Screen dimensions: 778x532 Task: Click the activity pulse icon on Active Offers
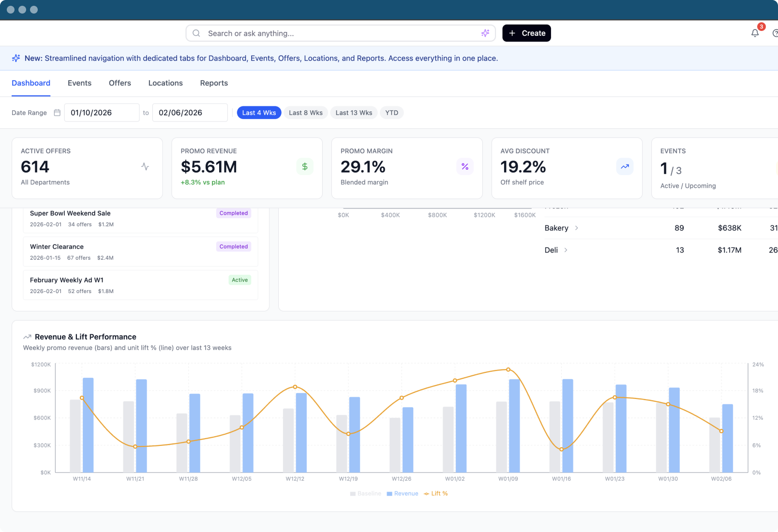pyautogui.click(x=145, y=166)
